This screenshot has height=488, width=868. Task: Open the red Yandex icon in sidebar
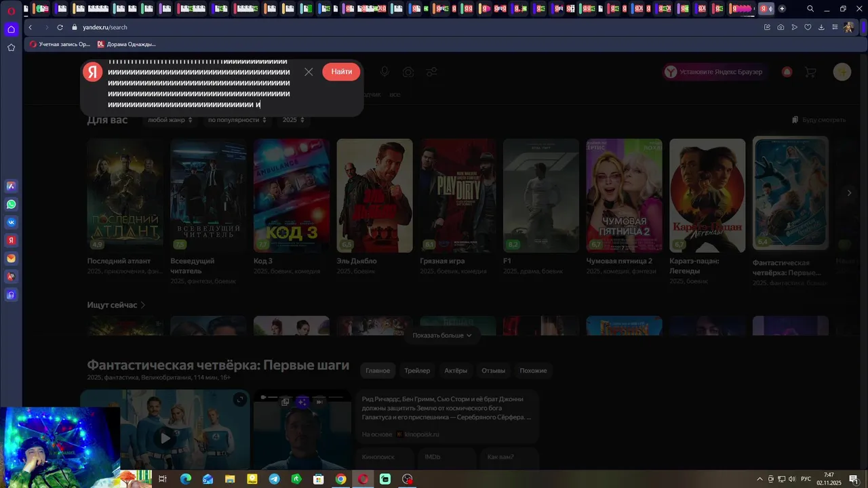(11, 241)
